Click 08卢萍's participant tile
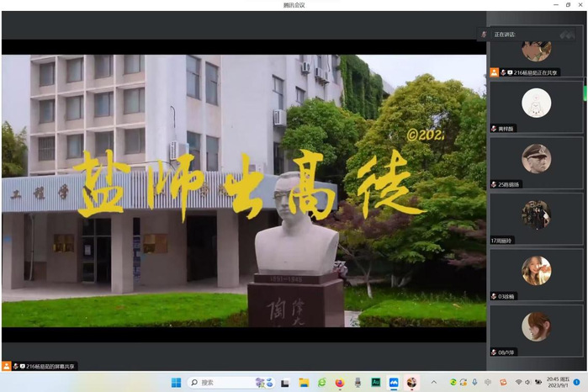588x392 pixels. (536, 329)
